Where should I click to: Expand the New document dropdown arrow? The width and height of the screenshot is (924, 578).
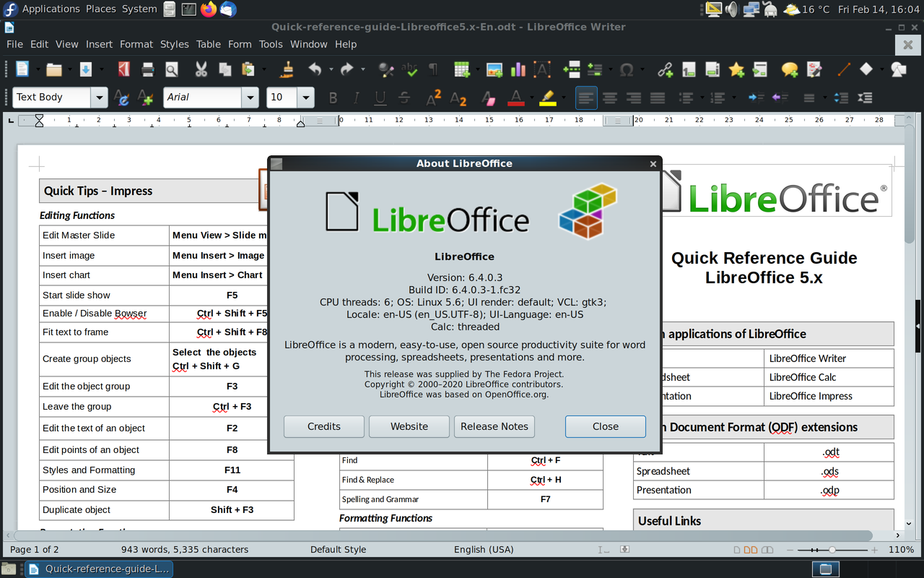coord(38,69)
